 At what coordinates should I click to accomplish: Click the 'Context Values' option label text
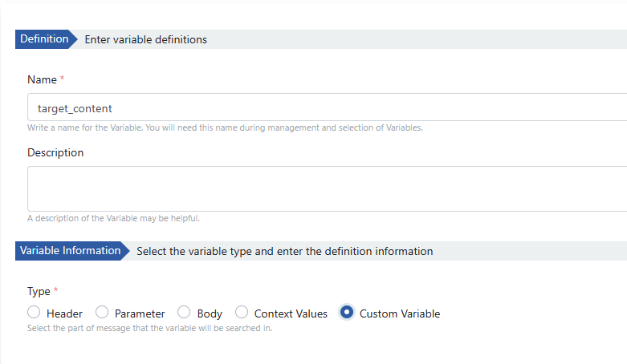click(291, 313)
